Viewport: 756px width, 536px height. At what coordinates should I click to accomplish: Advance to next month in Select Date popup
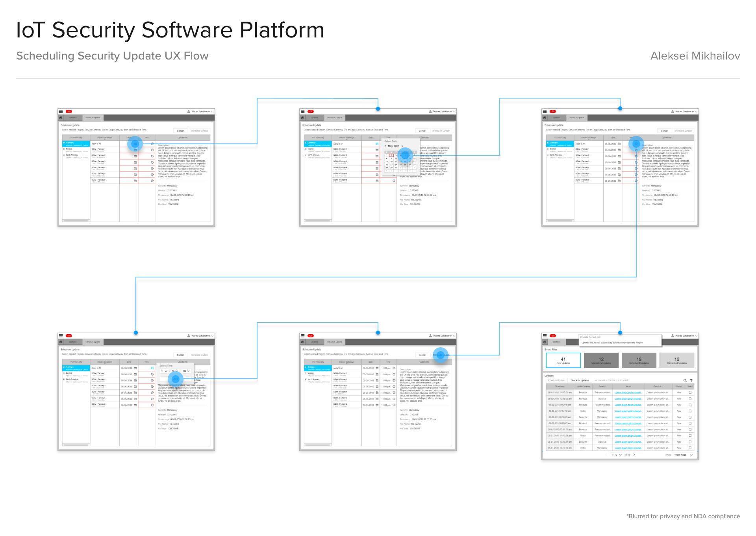pos(402,146)
